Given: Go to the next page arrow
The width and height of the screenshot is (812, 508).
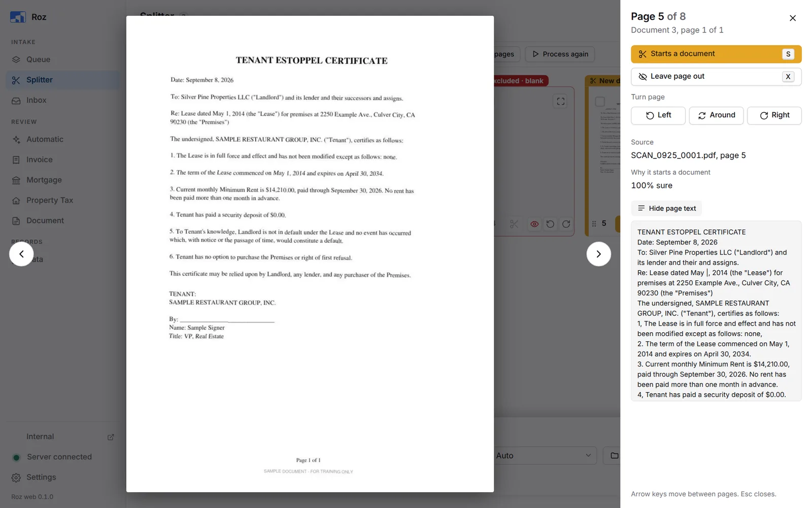Looking at the screenshot, I should pos(599,254).
